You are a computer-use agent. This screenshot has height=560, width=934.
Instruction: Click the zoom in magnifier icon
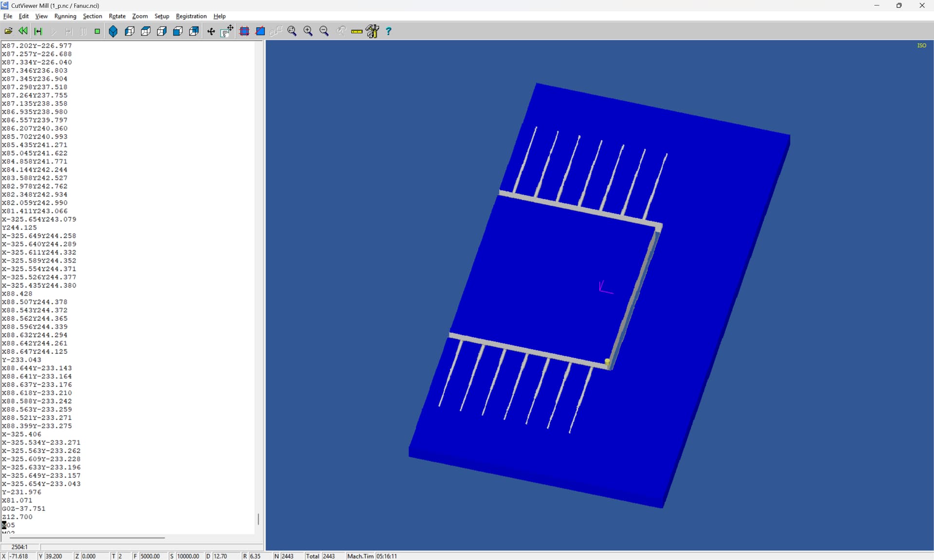click(308, 31)
